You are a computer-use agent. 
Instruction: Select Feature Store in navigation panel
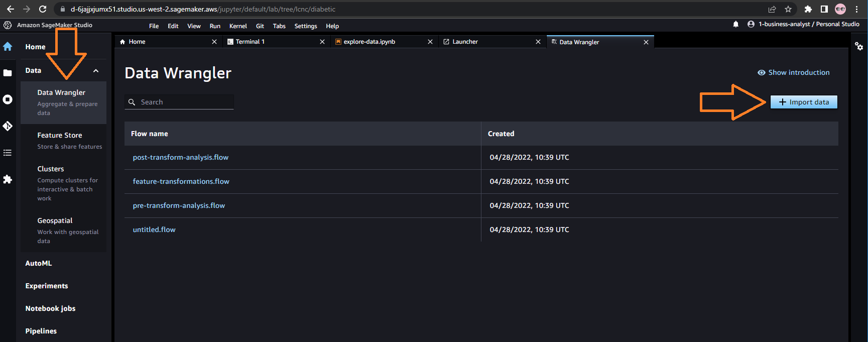coord(63,141)
